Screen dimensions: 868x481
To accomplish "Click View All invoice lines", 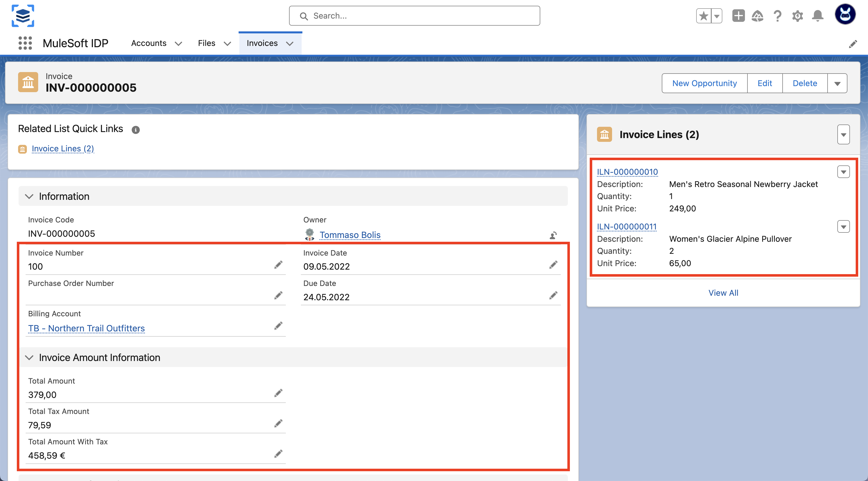I will 723,293.
